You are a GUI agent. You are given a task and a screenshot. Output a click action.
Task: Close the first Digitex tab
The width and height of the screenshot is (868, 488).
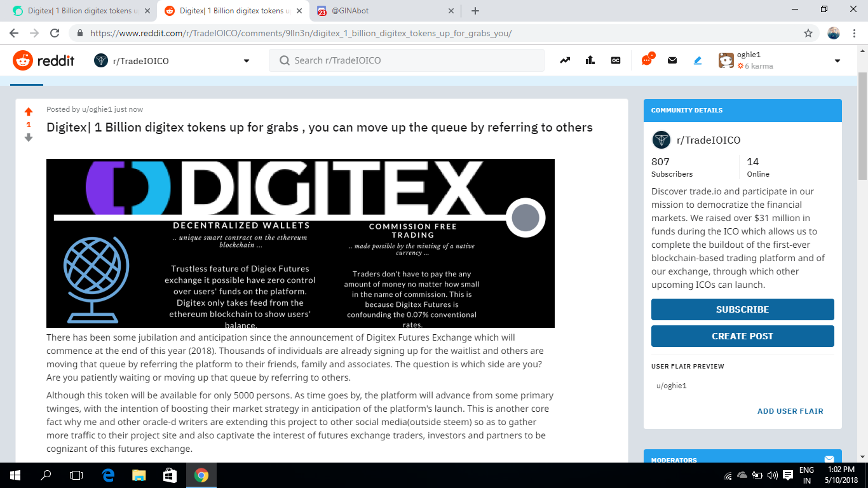[x=147, y=11]
